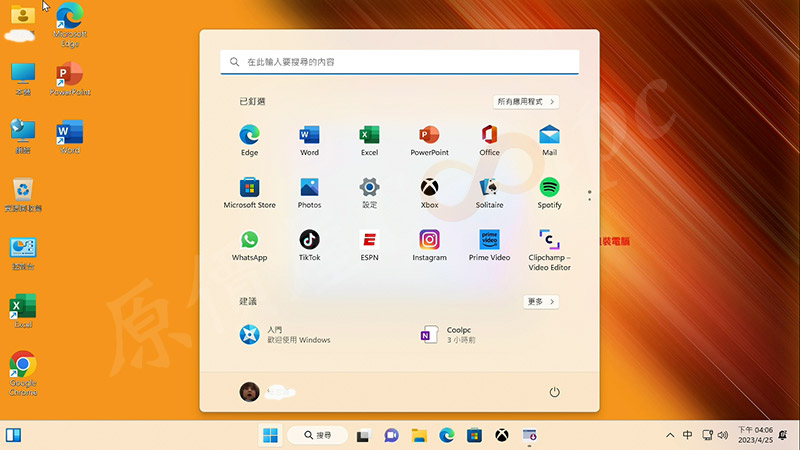Launch Word from the Start menu
800x450 pixels.
(x=309, y=140)
